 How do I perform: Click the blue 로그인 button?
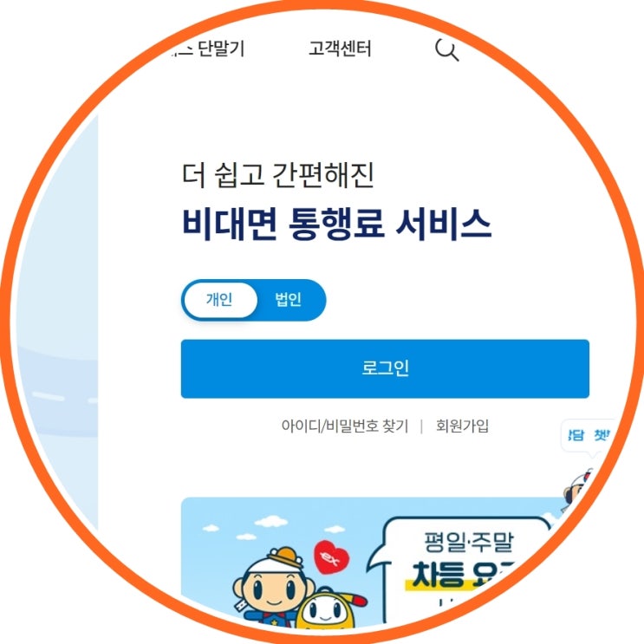click(x=385, y=368)
